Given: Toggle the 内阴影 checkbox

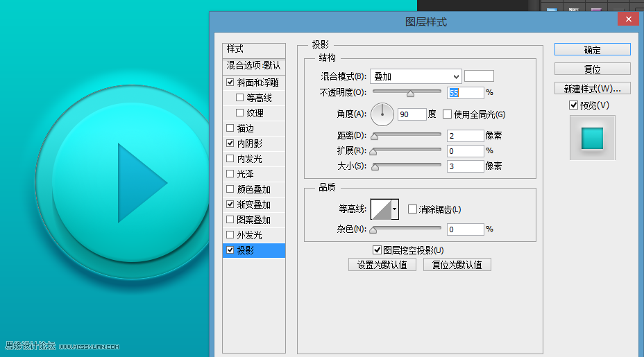Looking at the screenshot, I should 230,143.
